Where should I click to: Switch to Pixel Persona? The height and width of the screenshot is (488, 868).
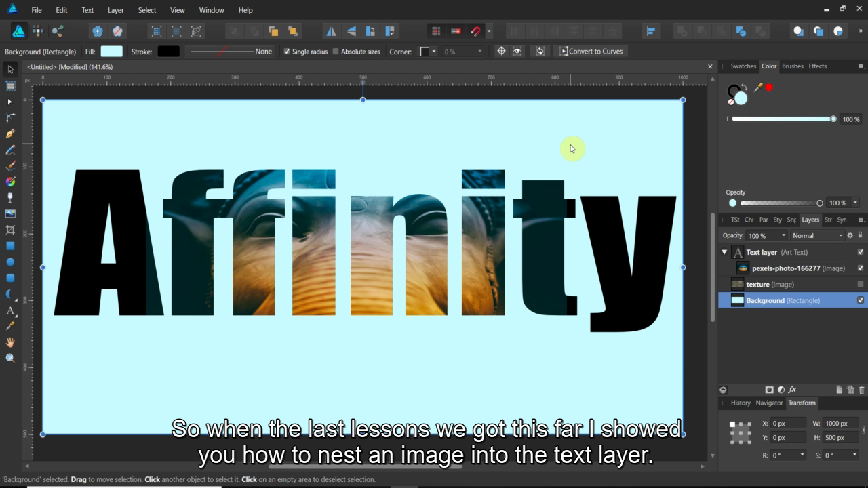pos(38,31)
